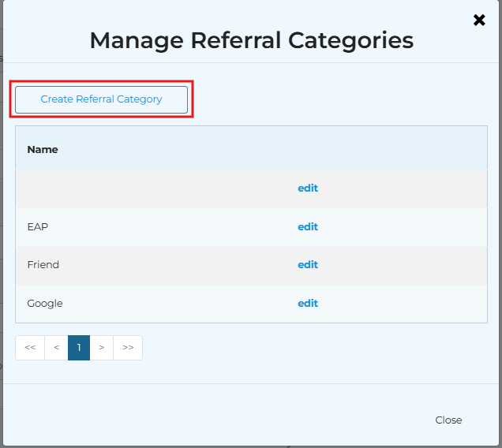Image resolution: width=502 pixels, height=448 pixels.
Task: Select the EAP category name
Action: [37, 227]
